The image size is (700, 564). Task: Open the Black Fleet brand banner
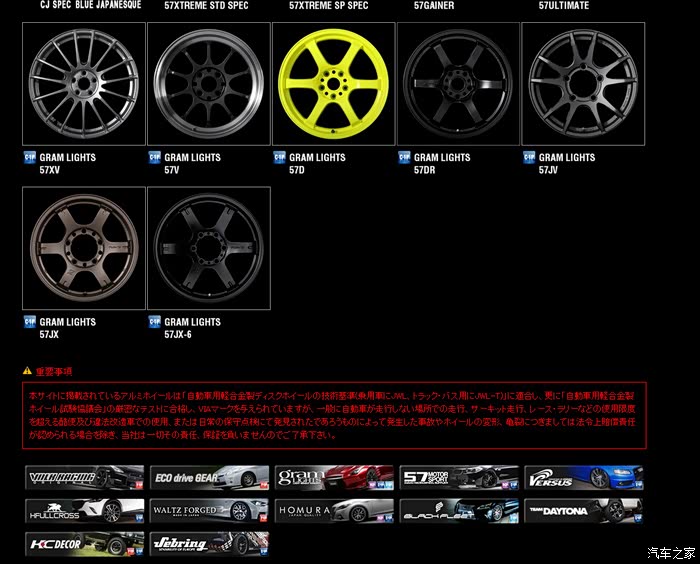click(x=459, y=511)
